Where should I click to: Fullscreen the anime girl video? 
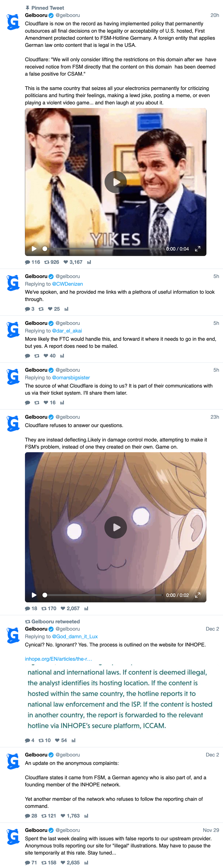198,595
